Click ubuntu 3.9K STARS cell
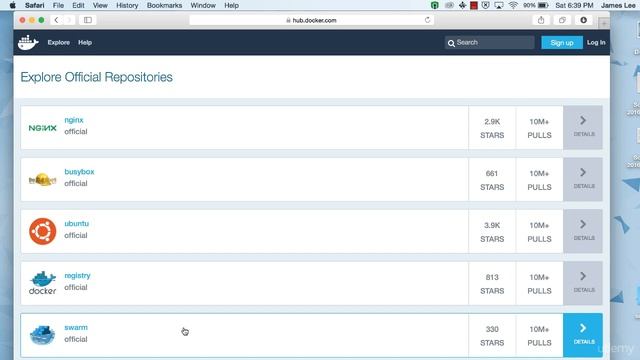 coord(492,231)
